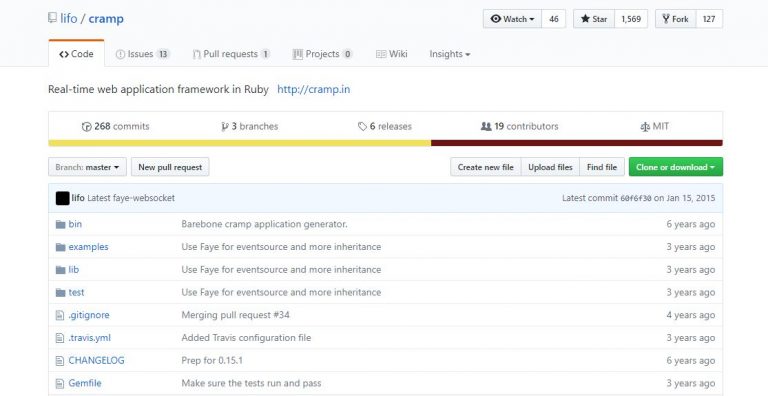The width and height of the screenshot is (768, 396).
Task: Click the dark red segment of the language bar
Action: click(576, 143)
